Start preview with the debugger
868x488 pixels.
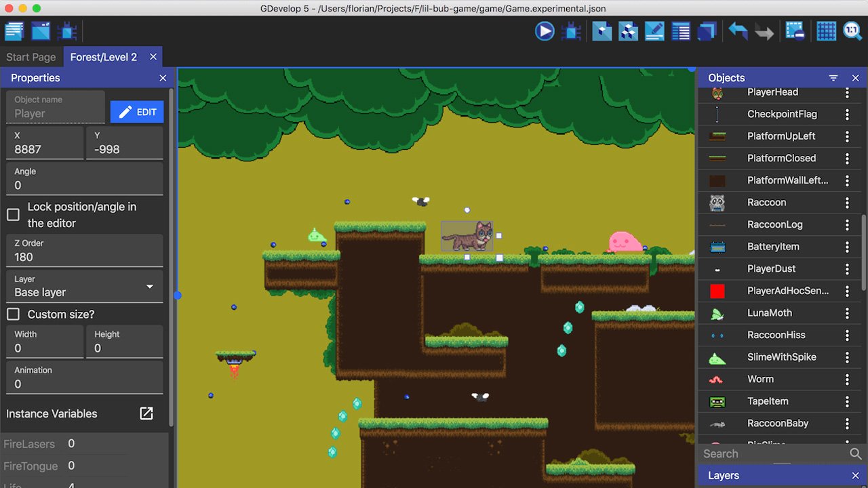pyautogui.click(x=570, y=30)
